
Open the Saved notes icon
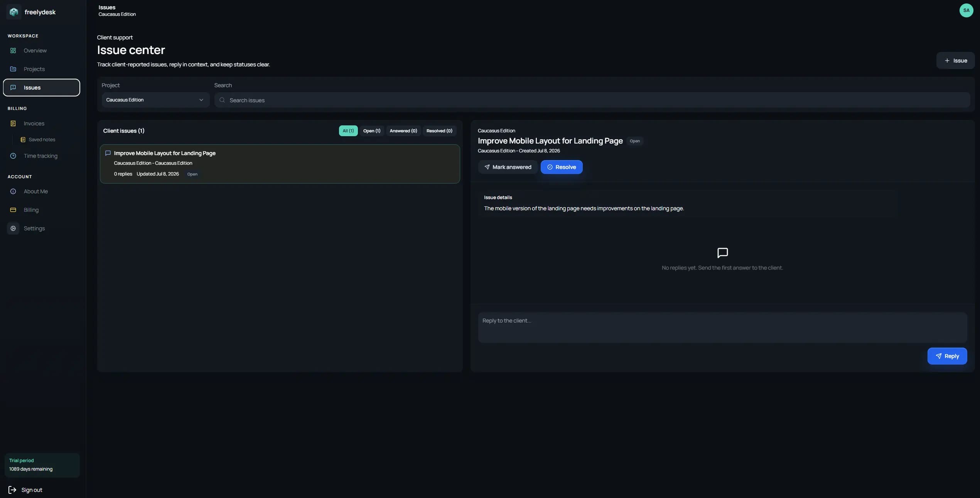(x=23, y=140)
